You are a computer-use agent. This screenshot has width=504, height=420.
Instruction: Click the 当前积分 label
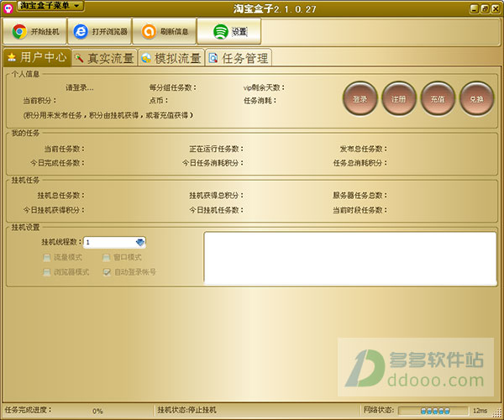[39, 101]
